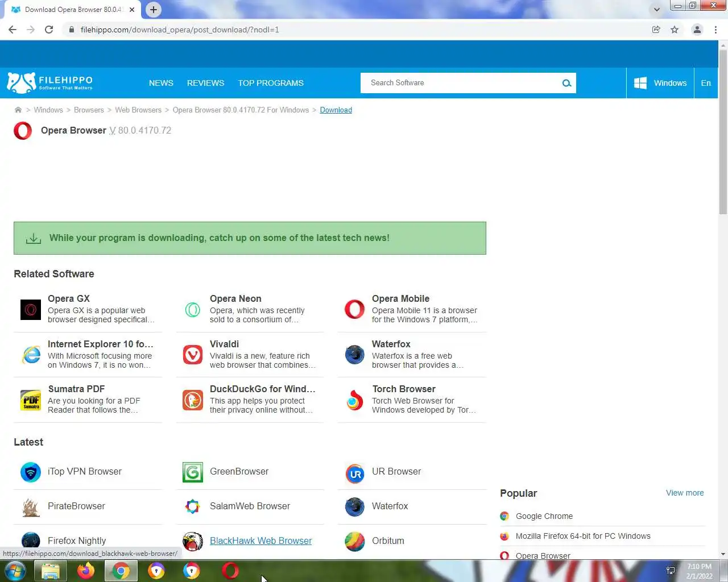The width and height of the screenshot is (728, 582).
Task: Reload the page
Action: [x=49, y=30]
